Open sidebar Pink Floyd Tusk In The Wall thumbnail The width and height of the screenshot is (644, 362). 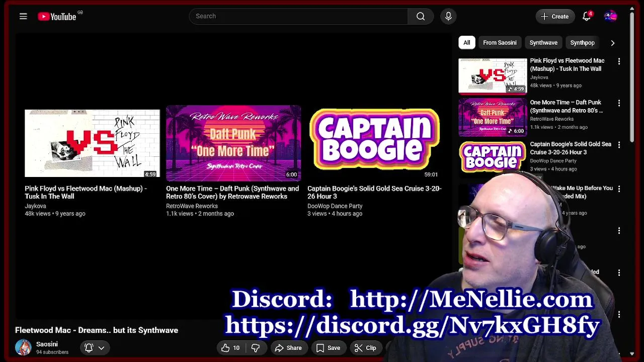coord(493,76)
